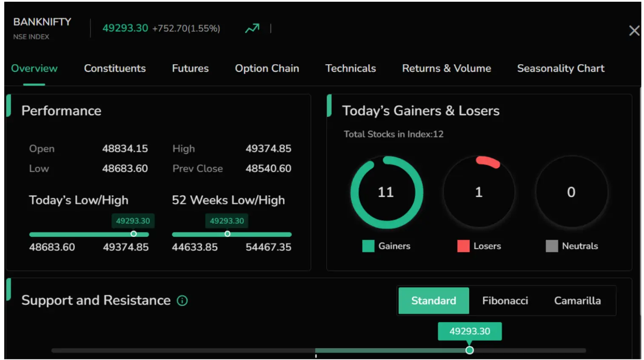Click the trending-up chart icon
644x360 pixels.
click(x=252, y=28)
